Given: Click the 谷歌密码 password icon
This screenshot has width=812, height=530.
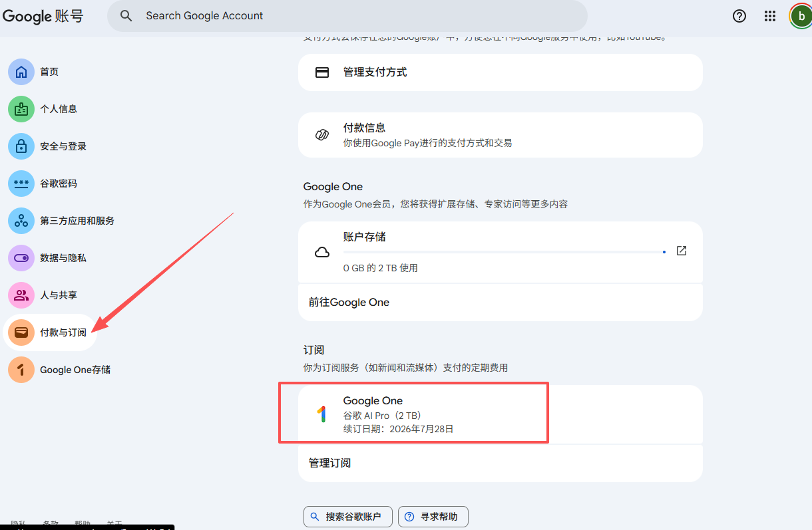Looking at the screenshot, I should (21, 184).
